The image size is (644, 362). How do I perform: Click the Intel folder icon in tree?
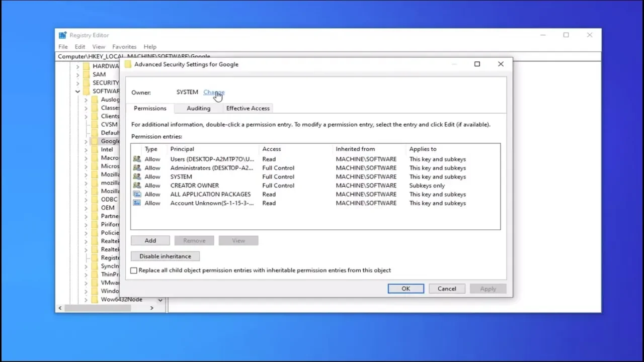(95, 149)
